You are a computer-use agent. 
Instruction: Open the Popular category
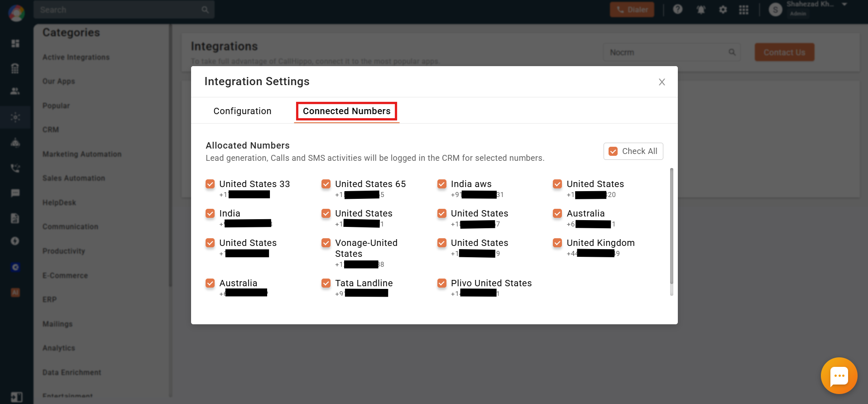coord(56,106)
